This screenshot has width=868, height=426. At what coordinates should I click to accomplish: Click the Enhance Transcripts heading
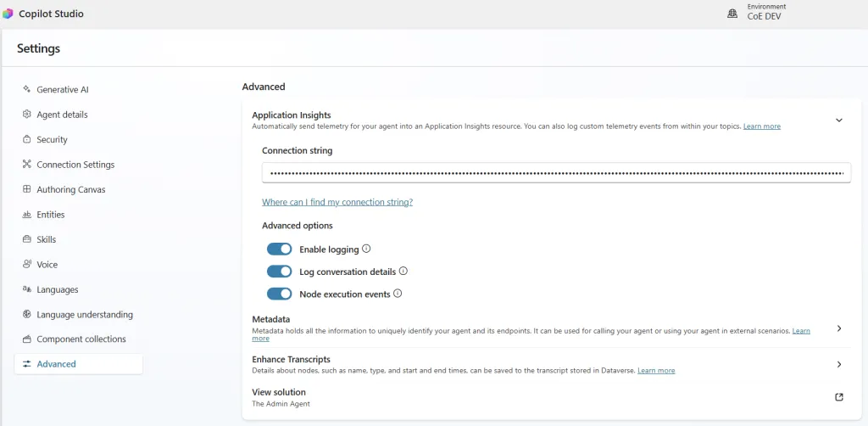pyautogui.click(x=292, y=359)
